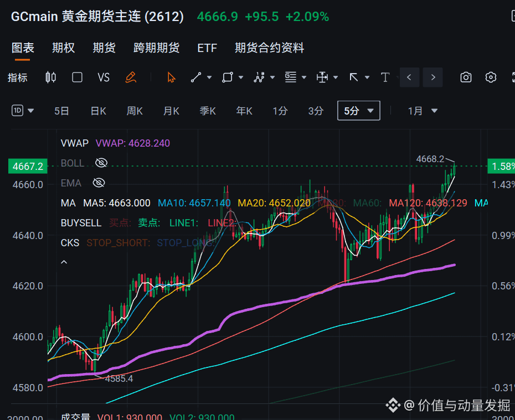Open the 5分 interval dropdown
This screenshot has width=515, height=420.
359,111
